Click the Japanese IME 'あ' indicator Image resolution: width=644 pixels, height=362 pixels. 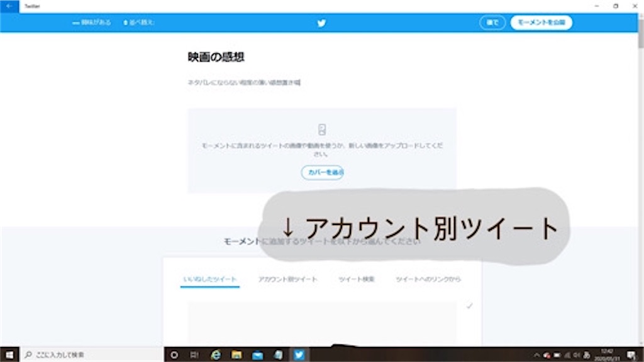tap(587, 355)
